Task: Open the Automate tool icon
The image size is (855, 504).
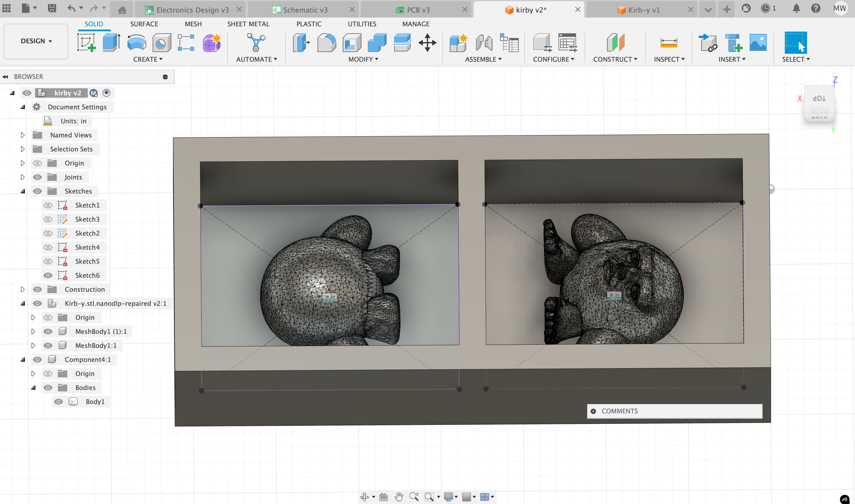Action: [x=256, y=43]
